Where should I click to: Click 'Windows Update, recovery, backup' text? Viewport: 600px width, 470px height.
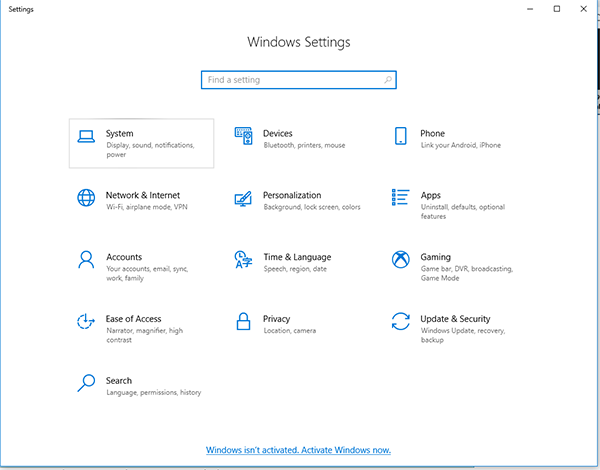click(463, 335)
